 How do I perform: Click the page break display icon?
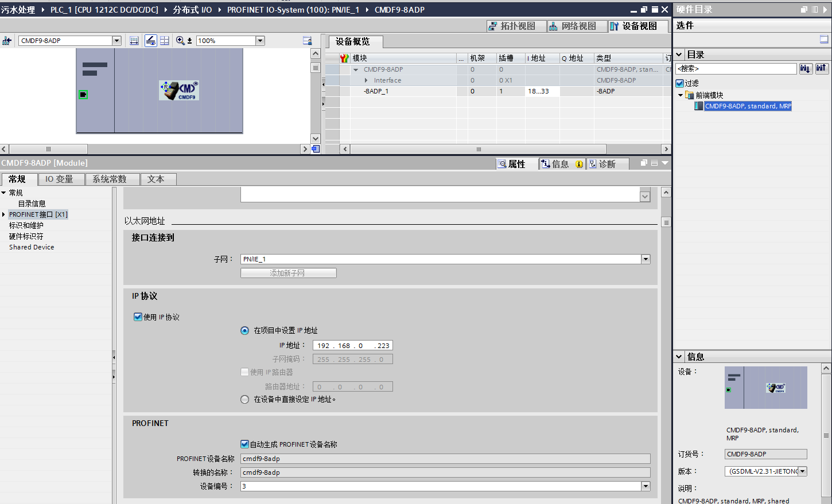coord(165,41)
